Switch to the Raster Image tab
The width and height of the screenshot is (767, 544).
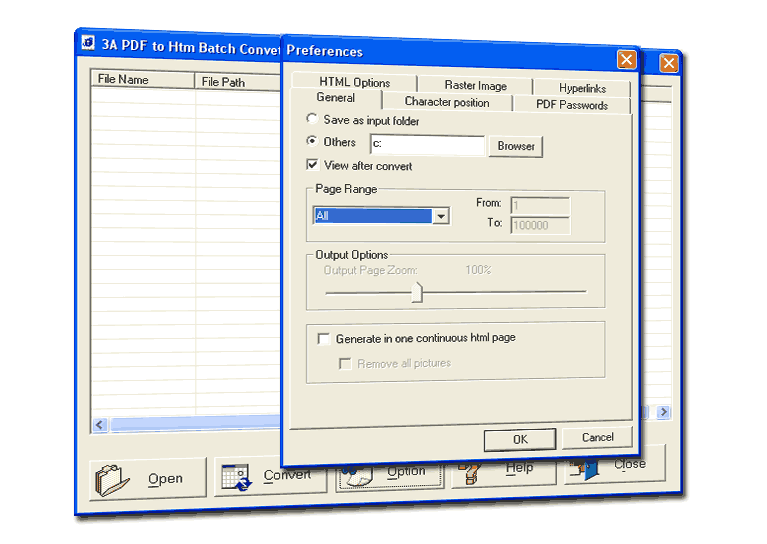pos(475,86)
